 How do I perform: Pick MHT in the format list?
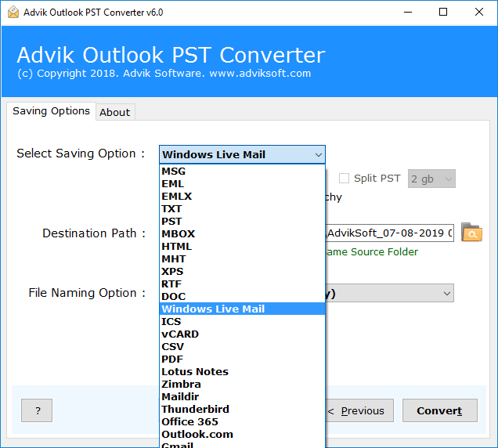click(242, 259)
